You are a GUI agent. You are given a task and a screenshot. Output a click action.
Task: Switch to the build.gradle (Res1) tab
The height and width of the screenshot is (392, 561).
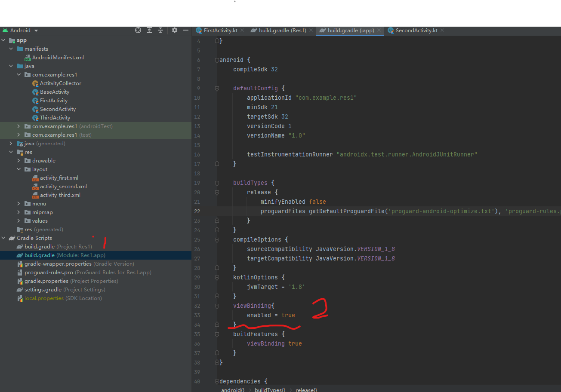click(x=282, y=31)
